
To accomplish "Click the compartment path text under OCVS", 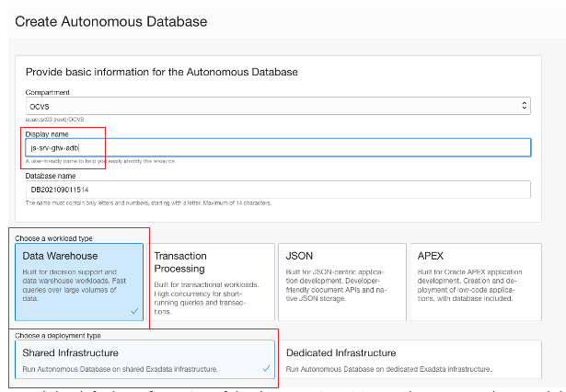I will pyautogui.click(x=55, y=119).
